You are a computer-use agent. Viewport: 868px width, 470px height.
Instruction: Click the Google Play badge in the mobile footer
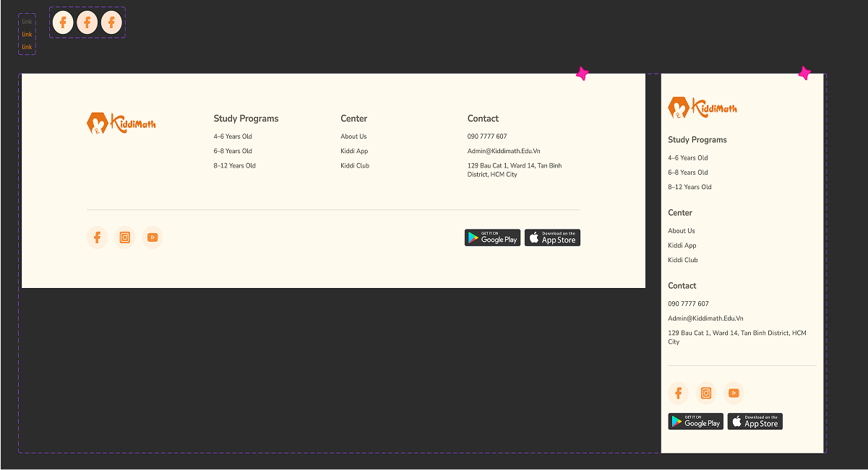[695, 422]
